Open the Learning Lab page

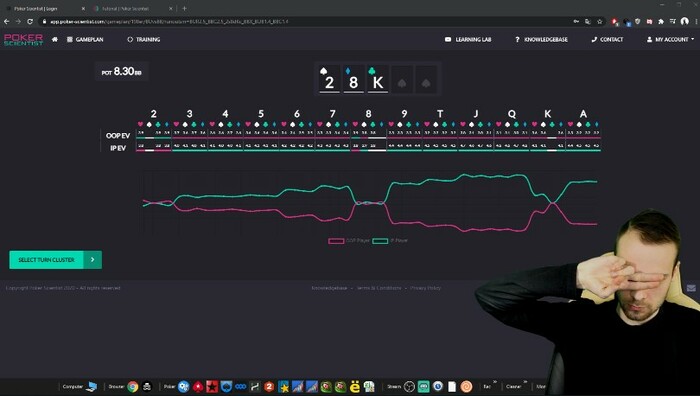(468, 39)
